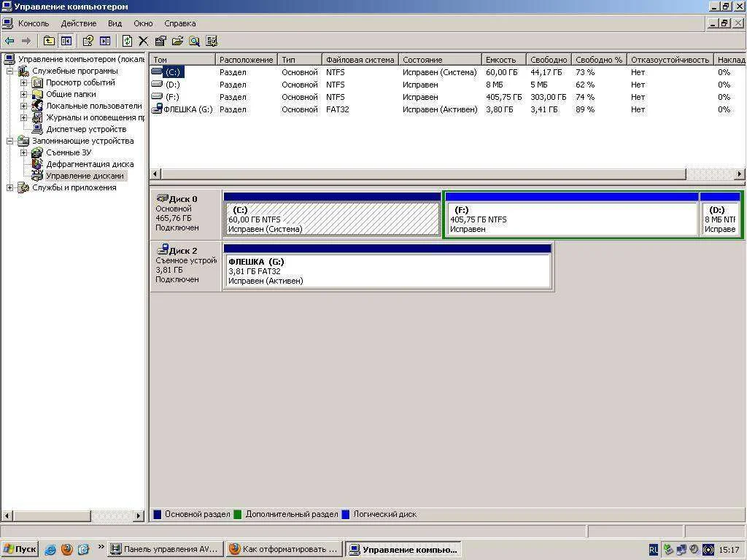Sort volumes by the Емкость column header

click(503, 60)
